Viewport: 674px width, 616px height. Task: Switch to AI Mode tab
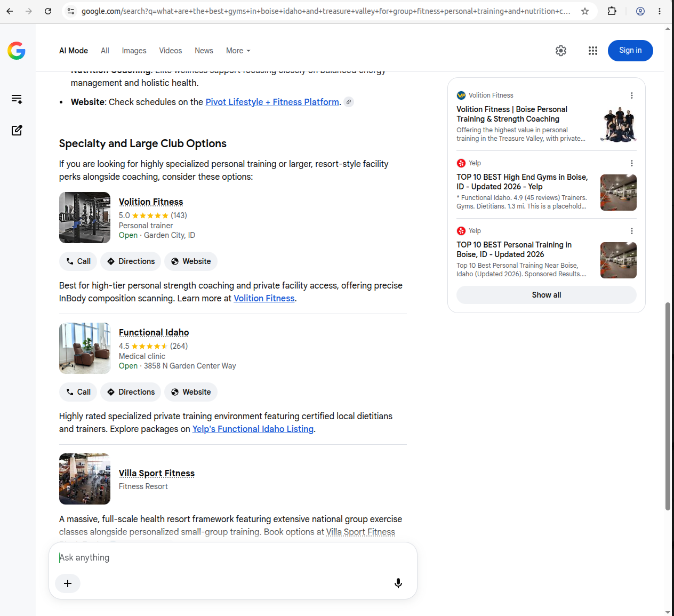[x=74, y=51]
